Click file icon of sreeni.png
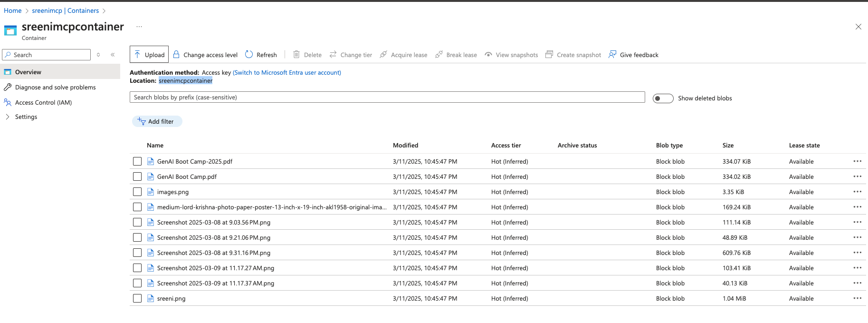This screenshot has width=868, height=323. [151, 298]
